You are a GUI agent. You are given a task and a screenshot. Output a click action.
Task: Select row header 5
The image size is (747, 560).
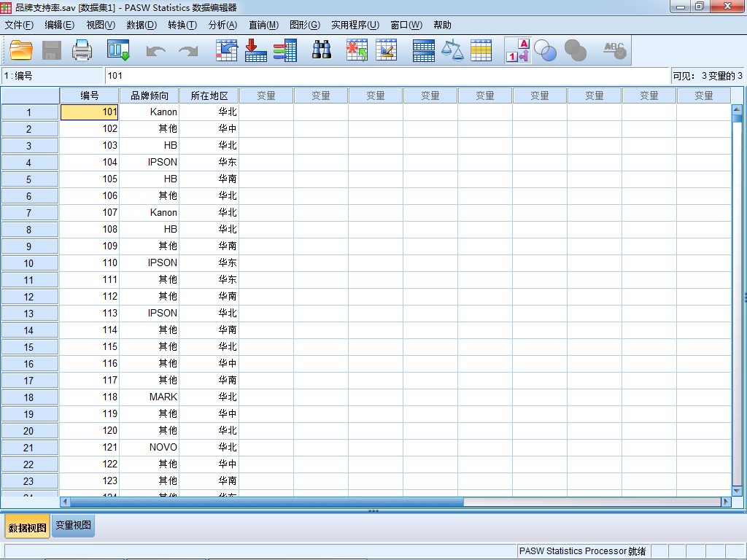click(29, 179)
